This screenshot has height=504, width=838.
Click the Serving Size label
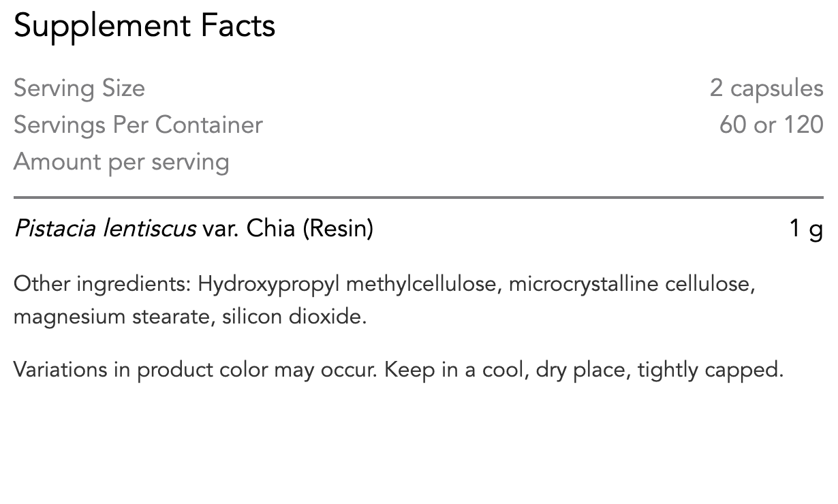(x=79, y=89)
